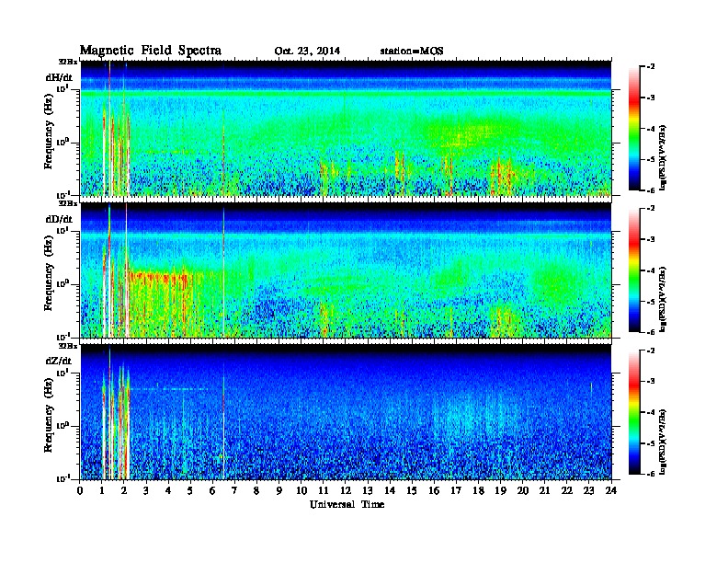Click the log(PSD) label beside the dD/dt color bar
The height and width of the screenshot is (563, 728).
pyautogui.click(x=663, y=299)
